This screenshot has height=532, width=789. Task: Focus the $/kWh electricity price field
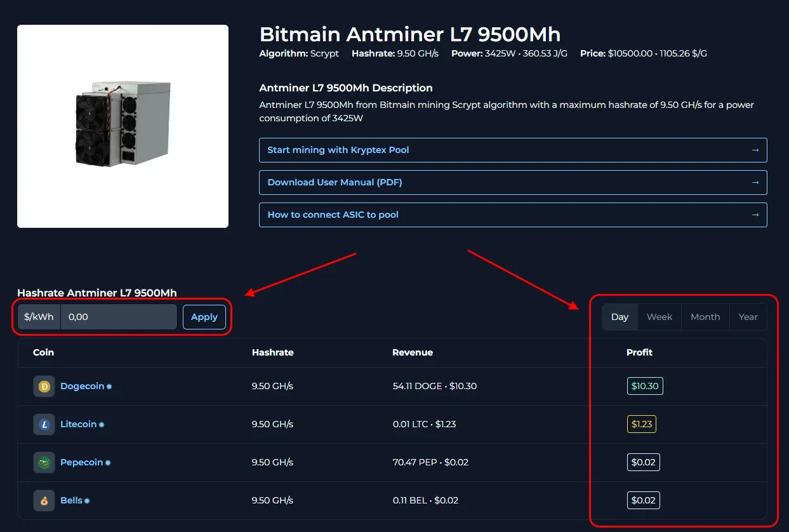tap(118, 317)
